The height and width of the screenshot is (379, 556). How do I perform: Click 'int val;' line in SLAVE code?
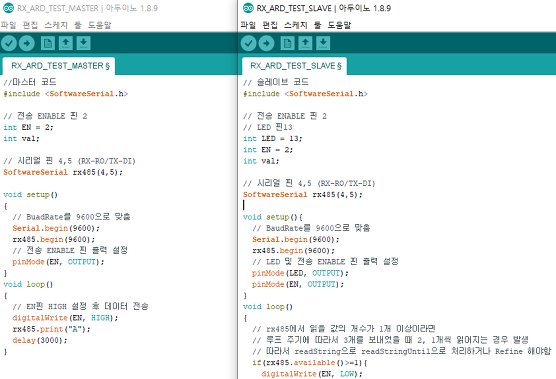tap(261, 161)
